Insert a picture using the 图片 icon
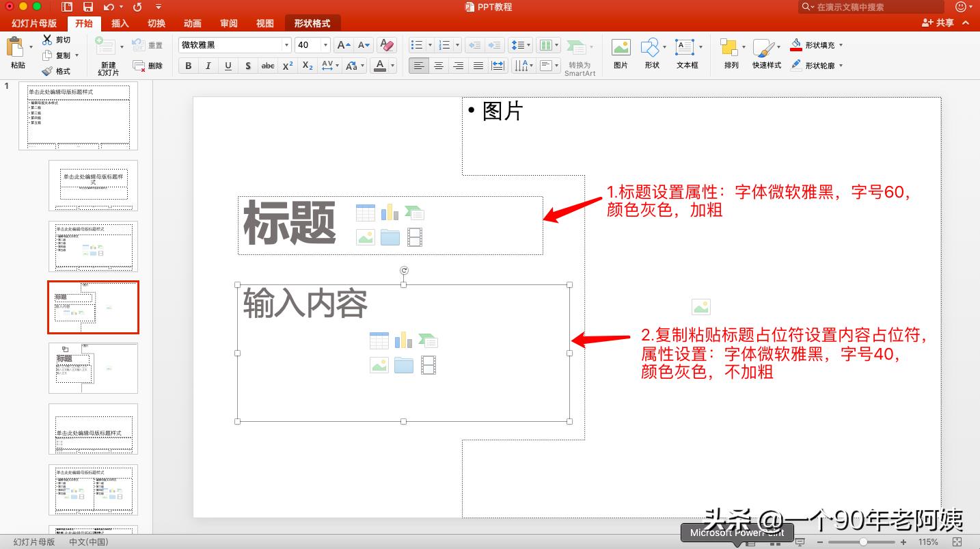 coord(620,47)
